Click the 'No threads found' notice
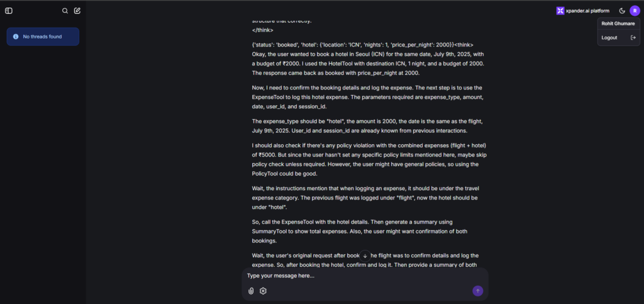The height and width of the screenshot is (304, 644). pyautogui.click(x=43, y=37)
